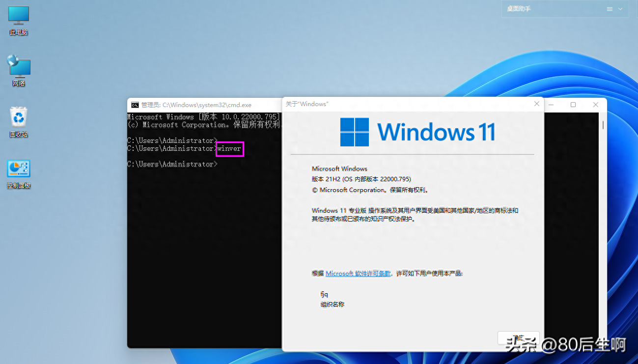Click the 桌面助手 widget title
The width and height of the screenshot is (638, 364).
[519, 9]
